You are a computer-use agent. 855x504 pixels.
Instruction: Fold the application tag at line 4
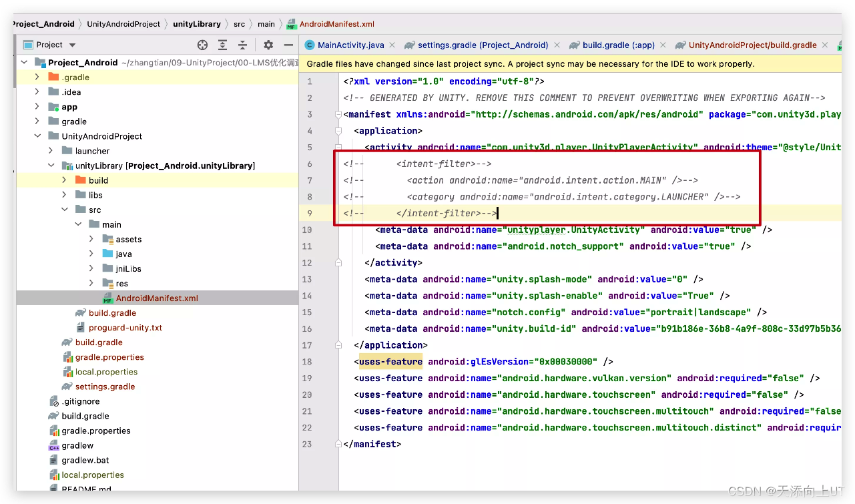click(x=338, y=131)
